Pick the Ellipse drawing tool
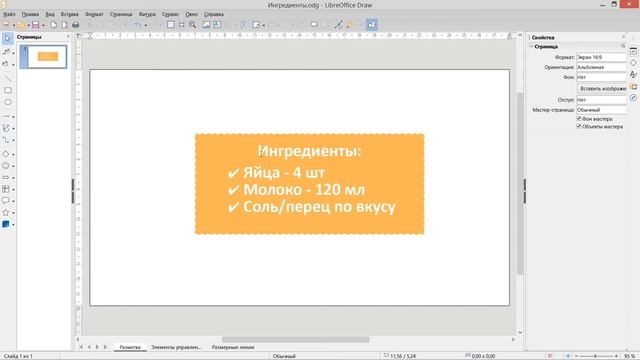Screen dimensions: 640x360 pyautogui.click(x=8, y=102)
